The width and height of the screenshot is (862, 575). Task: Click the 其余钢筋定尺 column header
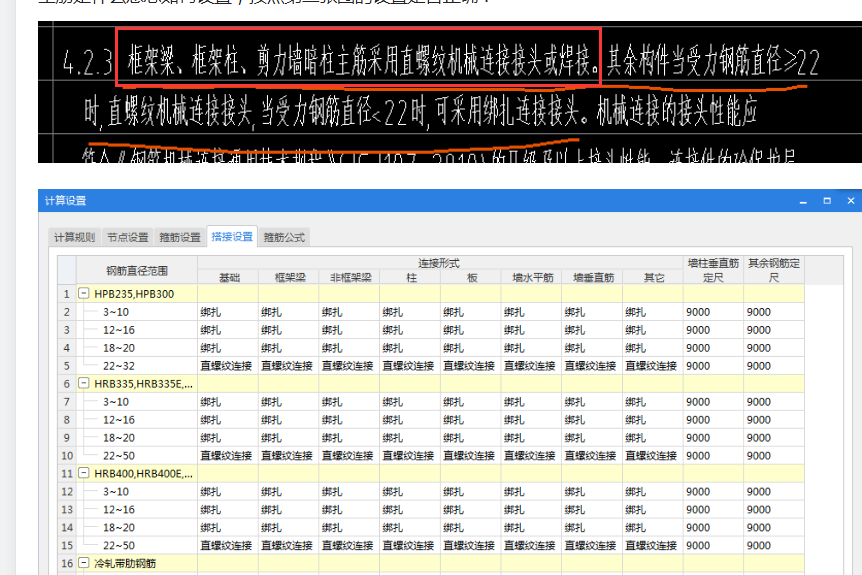pos(774,270)
